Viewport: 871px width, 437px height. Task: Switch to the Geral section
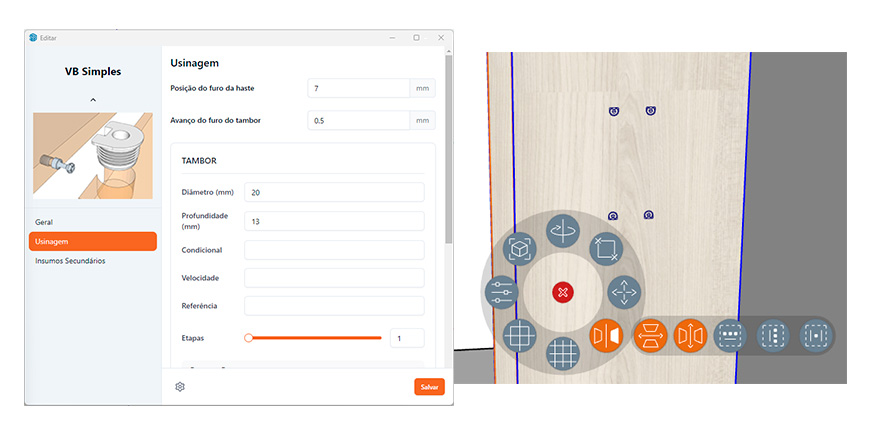tap(44, 222)
